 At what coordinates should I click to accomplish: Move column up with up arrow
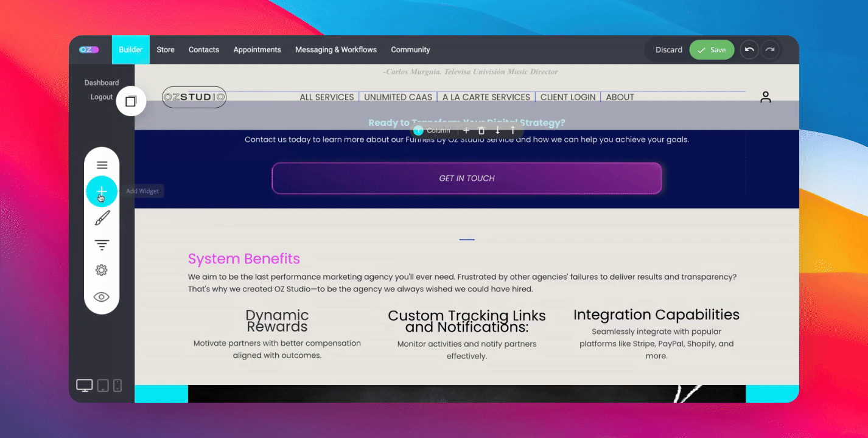(x=513, y=130)
